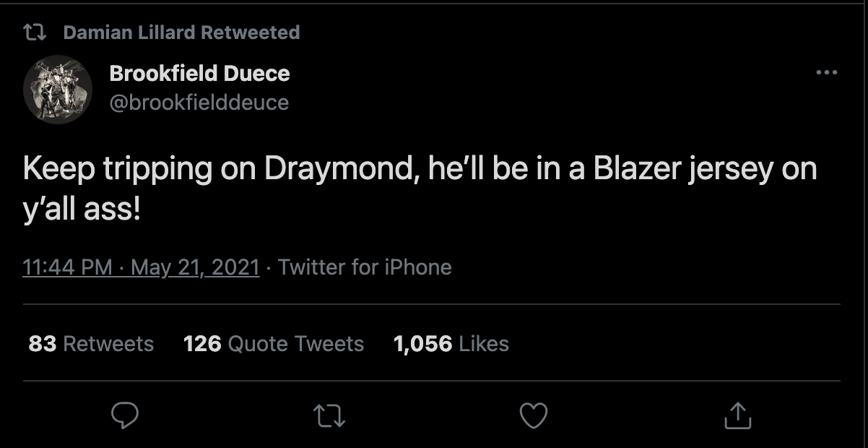Viewport: 868px width, 448px height.
Task: Show the 1,056 Likes list
Action: (x=451, y=343)
